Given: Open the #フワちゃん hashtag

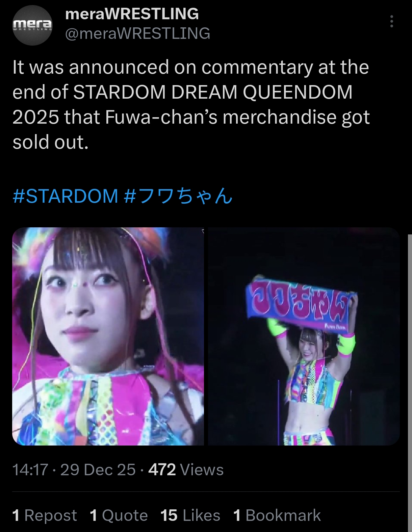Looking at the screenshot, I should 178,196.
